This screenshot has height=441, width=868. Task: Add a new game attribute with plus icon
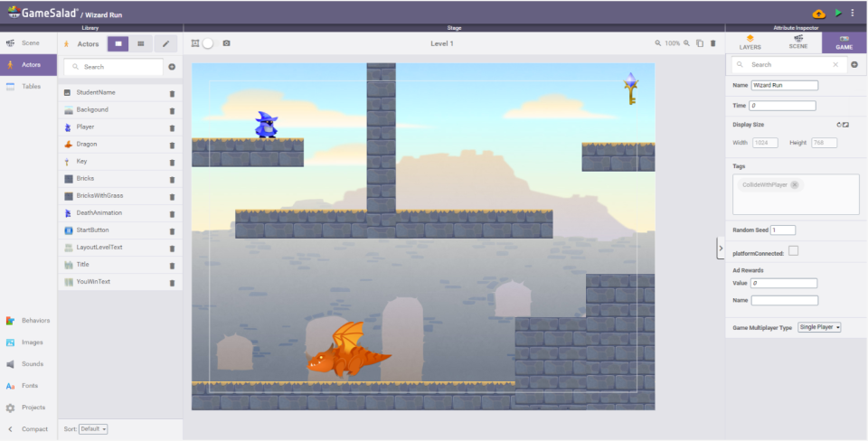(x=854, y=65)
